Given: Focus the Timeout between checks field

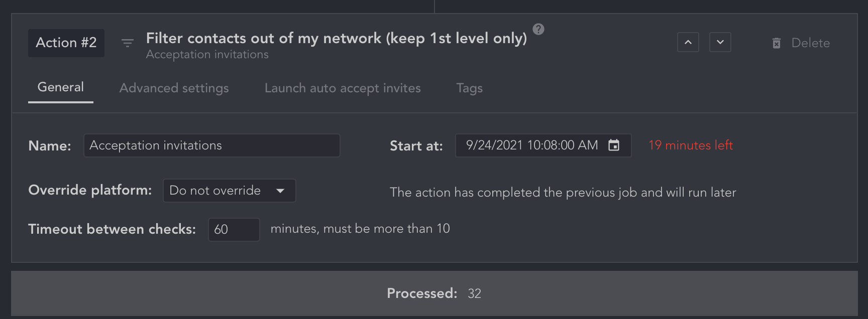Looking at the screenshot, I should (234, 230).
